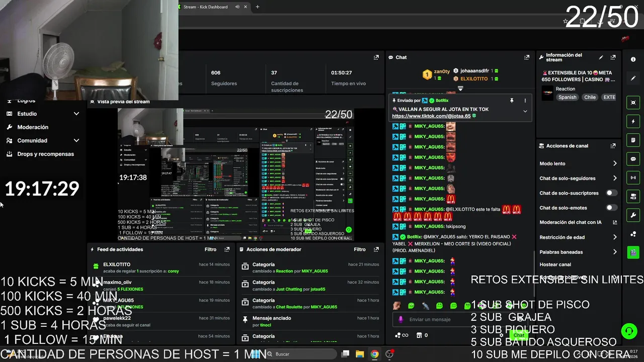Click Filtro in Feed de actividades
Image resolution: width=644 pixels, height=362 pixels.
pos(211,249)
